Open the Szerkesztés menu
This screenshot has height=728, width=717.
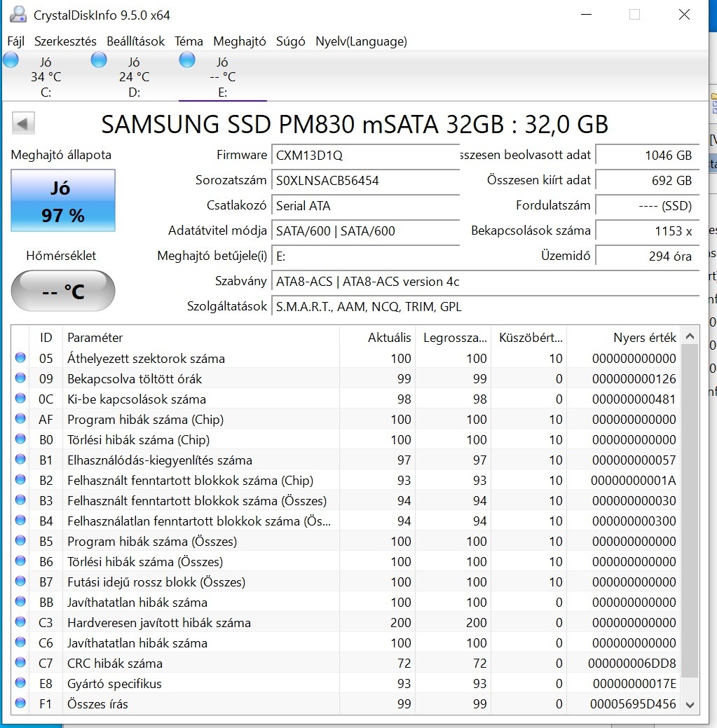65,41
